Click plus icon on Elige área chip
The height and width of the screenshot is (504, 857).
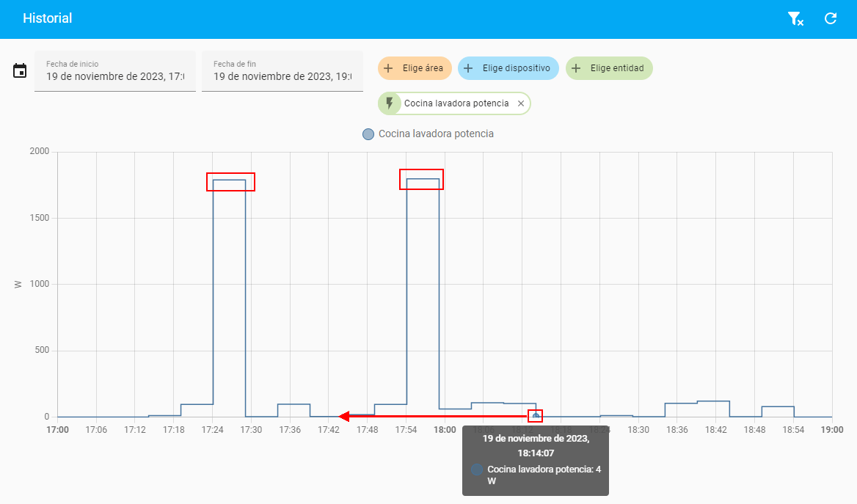tap(389, 68)
